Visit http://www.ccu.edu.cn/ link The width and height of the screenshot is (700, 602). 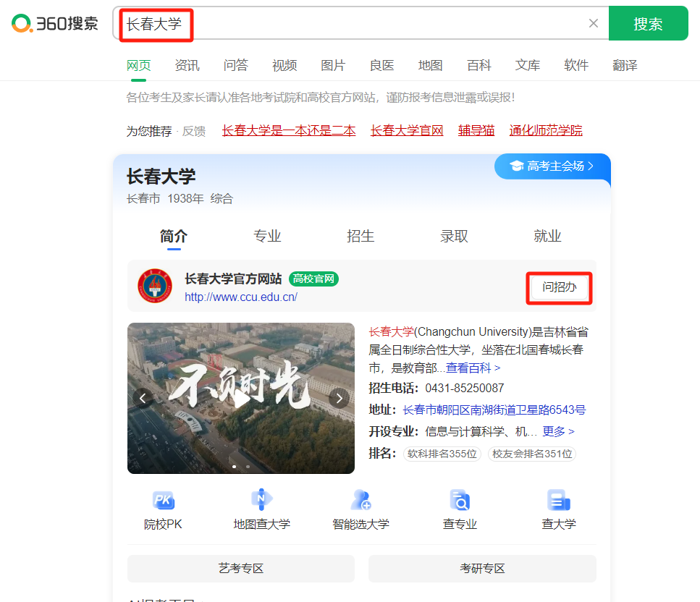[241, 297]
